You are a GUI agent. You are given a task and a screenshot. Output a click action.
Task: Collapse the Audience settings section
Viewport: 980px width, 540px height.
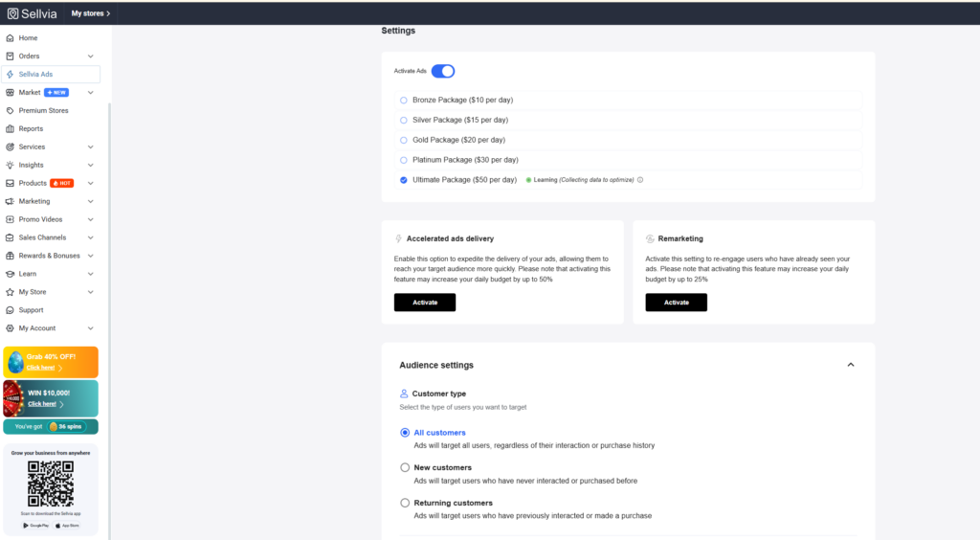[851, 365]
